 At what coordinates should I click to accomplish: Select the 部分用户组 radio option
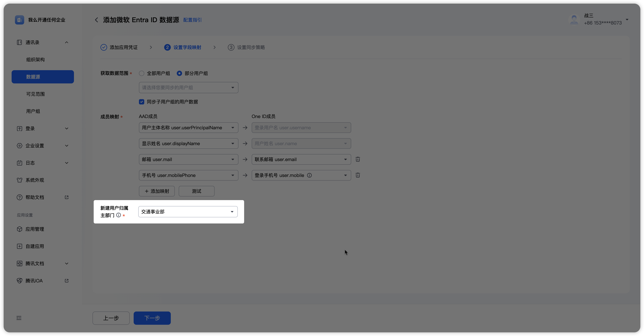(179, 73)
